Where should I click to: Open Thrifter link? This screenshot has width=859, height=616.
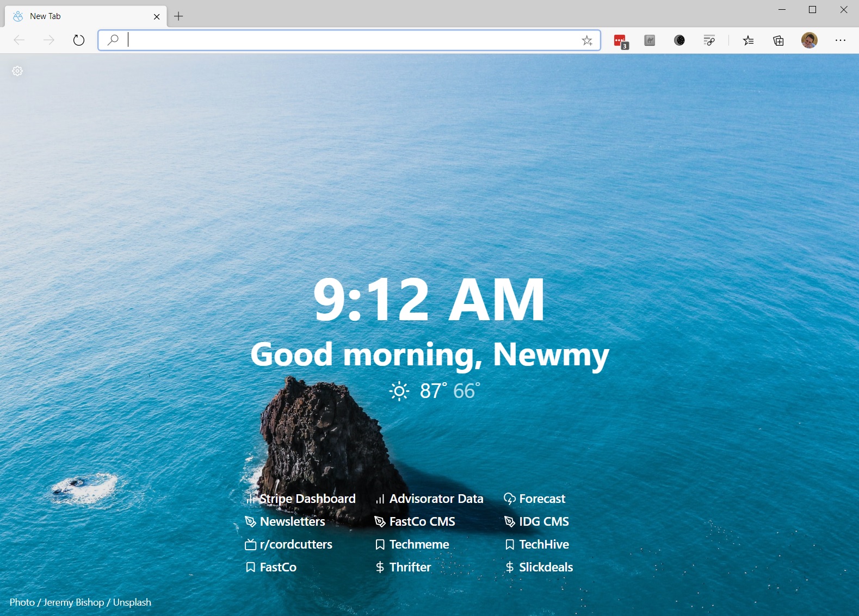point(403,567)
